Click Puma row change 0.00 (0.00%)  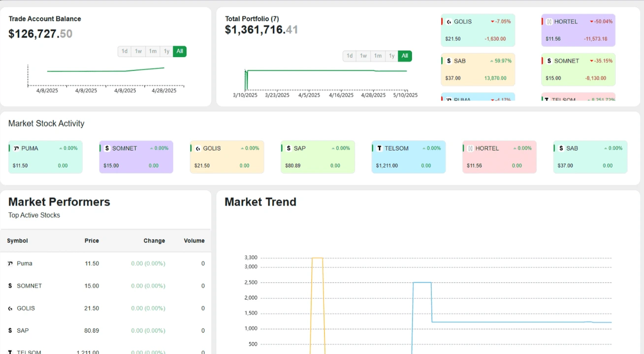pyautogui.click(x=148, y=264)
